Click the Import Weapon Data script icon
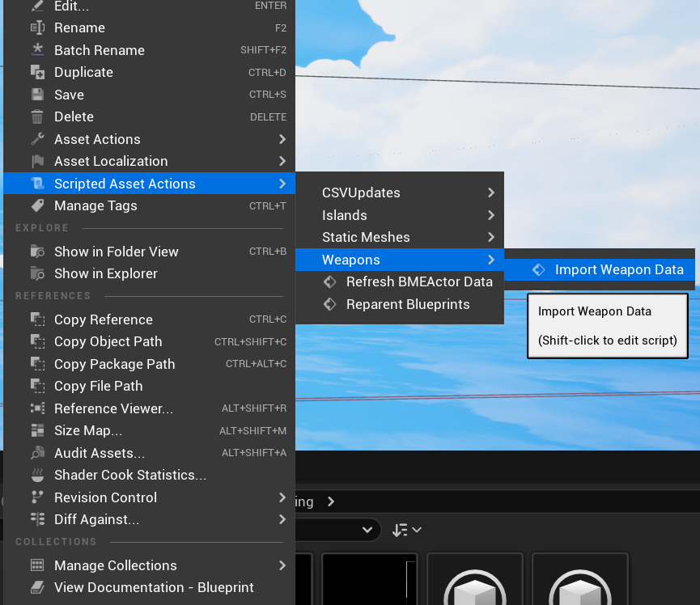Viewport: 700px width, 605px height. coord(538,269)
